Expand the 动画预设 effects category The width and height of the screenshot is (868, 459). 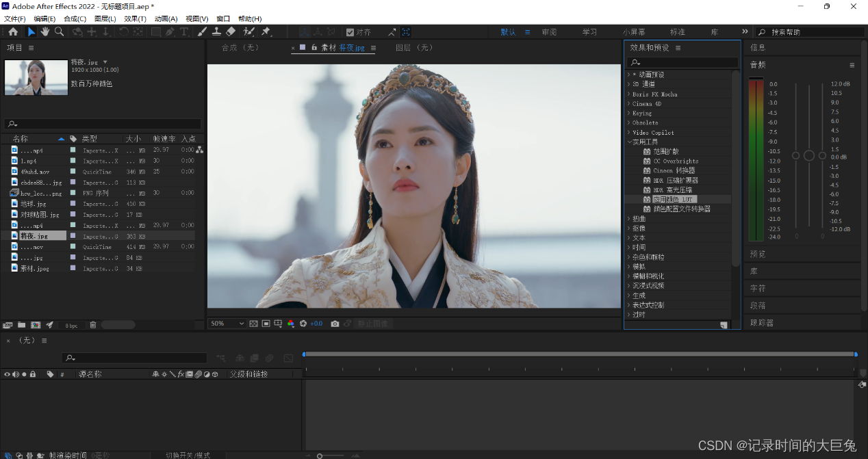(628, 75)
